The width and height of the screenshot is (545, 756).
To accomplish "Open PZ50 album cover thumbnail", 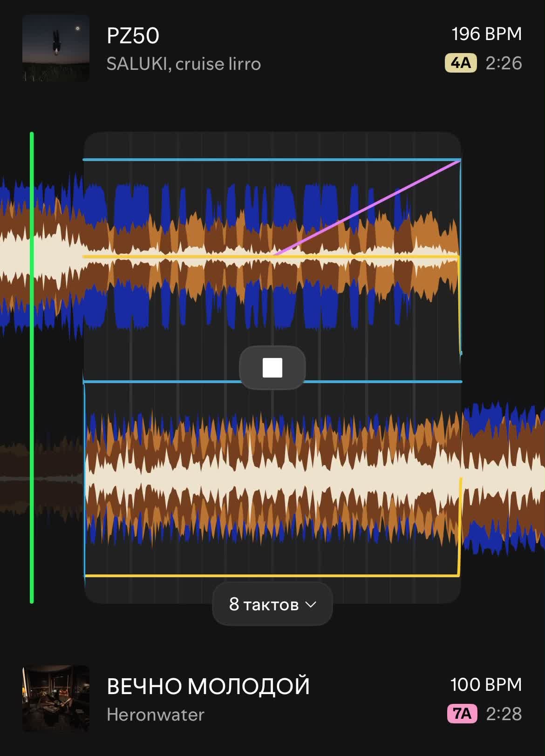I will [56, 48].
